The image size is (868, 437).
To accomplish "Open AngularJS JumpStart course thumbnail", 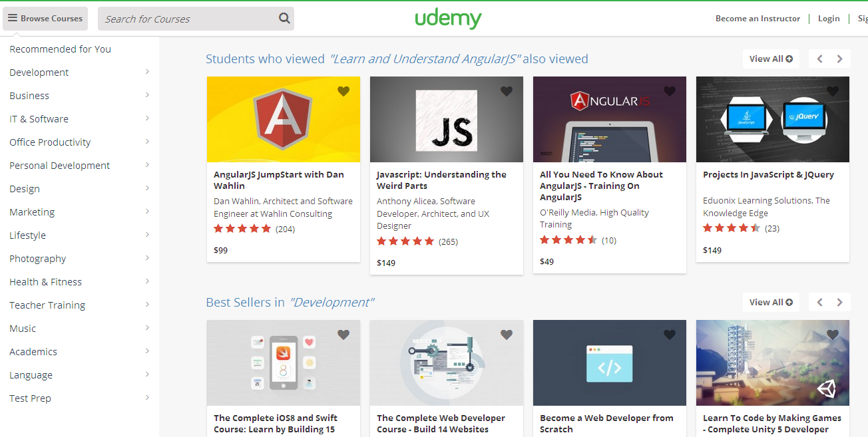I will pyautogui.click(x=284, y=119).
